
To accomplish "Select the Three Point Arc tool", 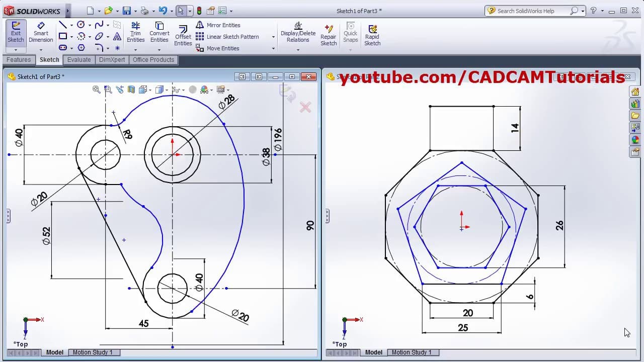I will [80, 36].
